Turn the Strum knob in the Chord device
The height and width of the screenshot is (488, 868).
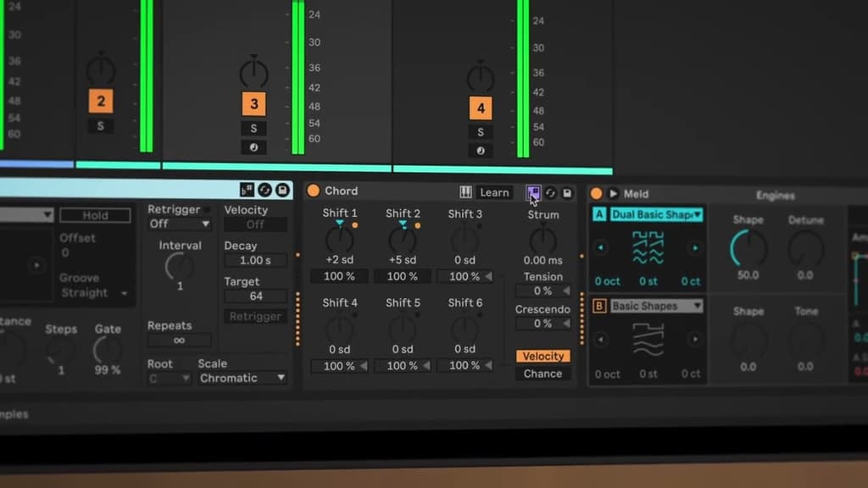click(542, 241)
